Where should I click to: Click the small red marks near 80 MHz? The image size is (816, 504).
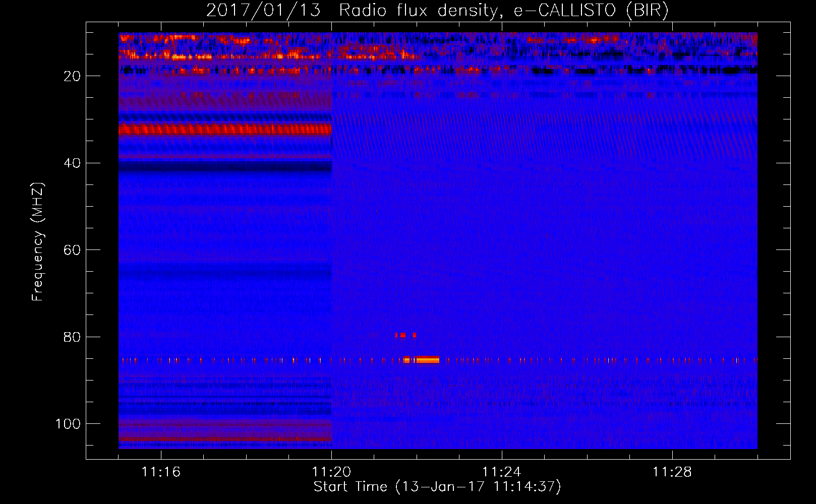(405, 335)
